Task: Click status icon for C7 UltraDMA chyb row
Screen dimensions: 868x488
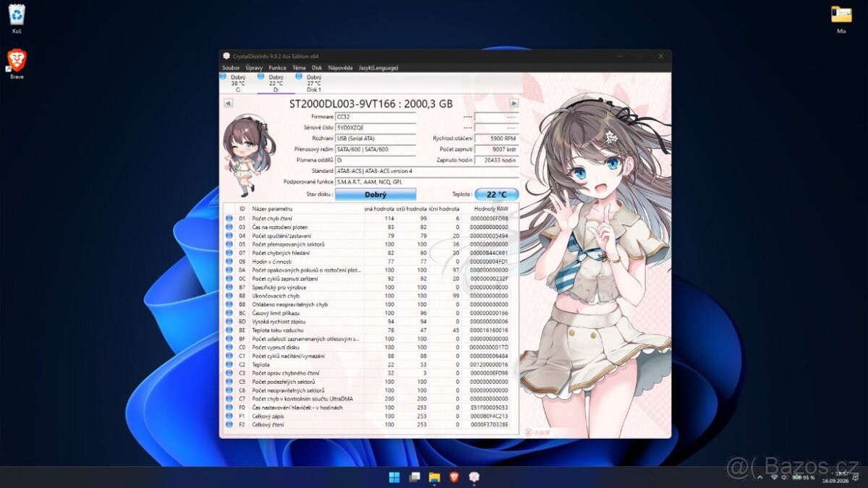Action: [x=229, y=399]
